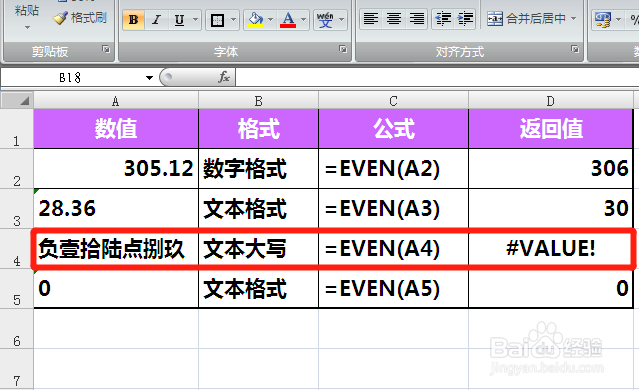Click cell =EVEN(A4)
The image size is (639, 390).
tap(393, 249)
